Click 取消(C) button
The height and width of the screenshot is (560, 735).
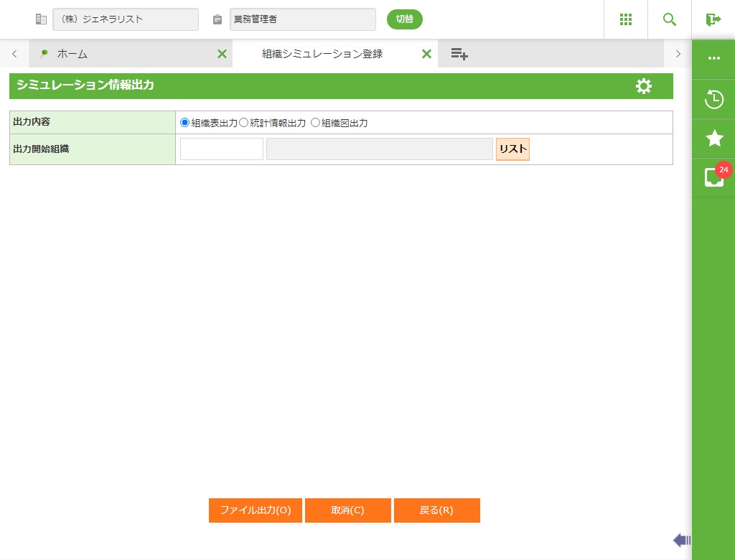click(348, 510)
